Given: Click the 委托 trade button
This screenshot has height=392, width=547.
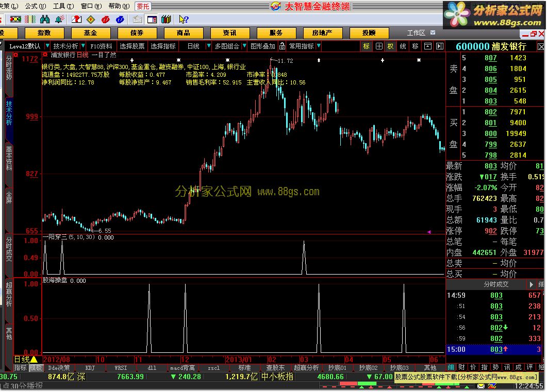Looking at the screenshot, I should (x=143, y=6).
